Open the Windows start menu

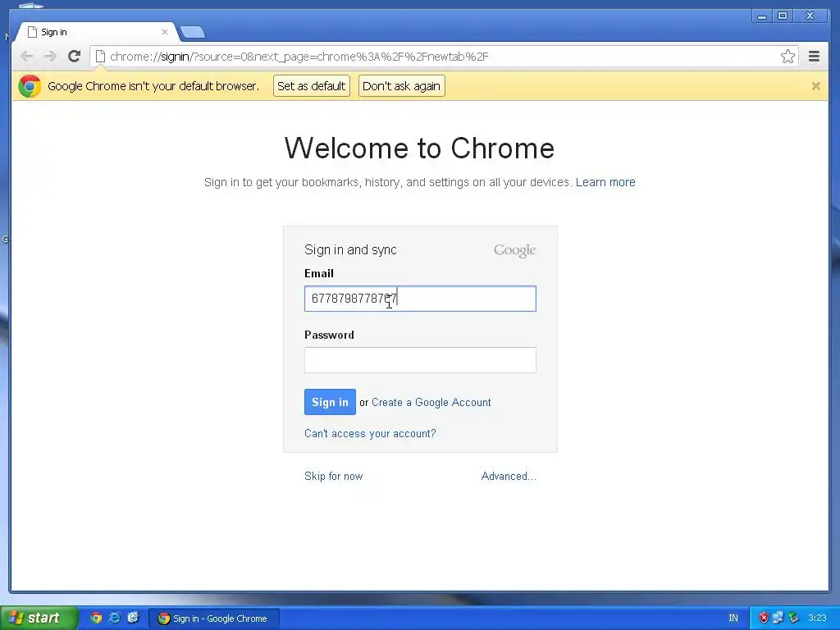pos(38,618)
